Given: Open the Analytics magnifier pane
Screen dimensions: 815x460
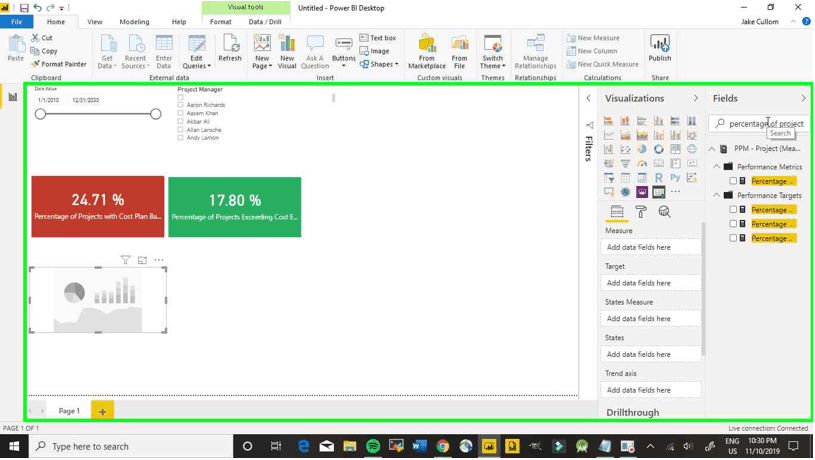Looking at the screenshot, I should coord(664,212).
